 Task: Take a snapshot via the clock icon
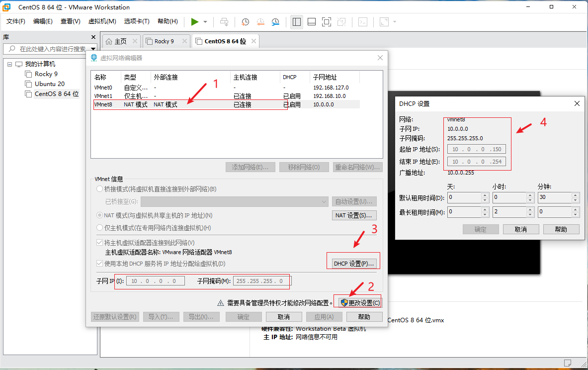pos(245,22)
